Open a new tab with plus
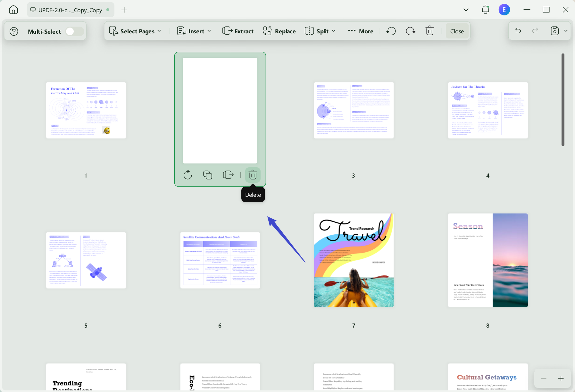Screen dimensions: 575x392 pos(124,10)
